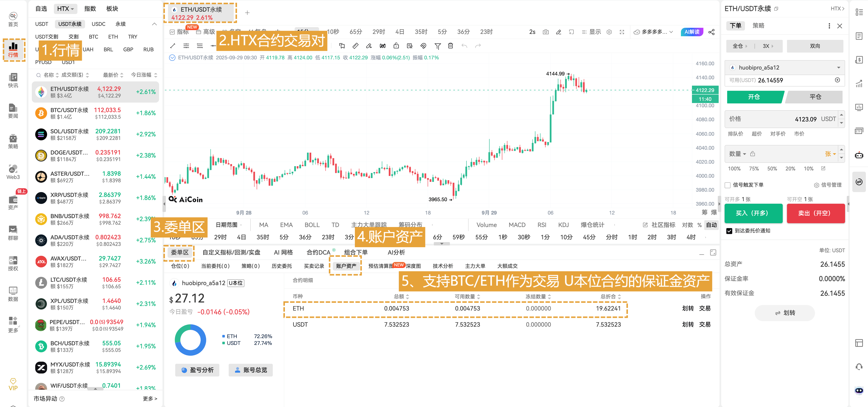Switch to the 策略 tab in order panel
This screenshot has width=868, height=407.
(x=758, y=26)
